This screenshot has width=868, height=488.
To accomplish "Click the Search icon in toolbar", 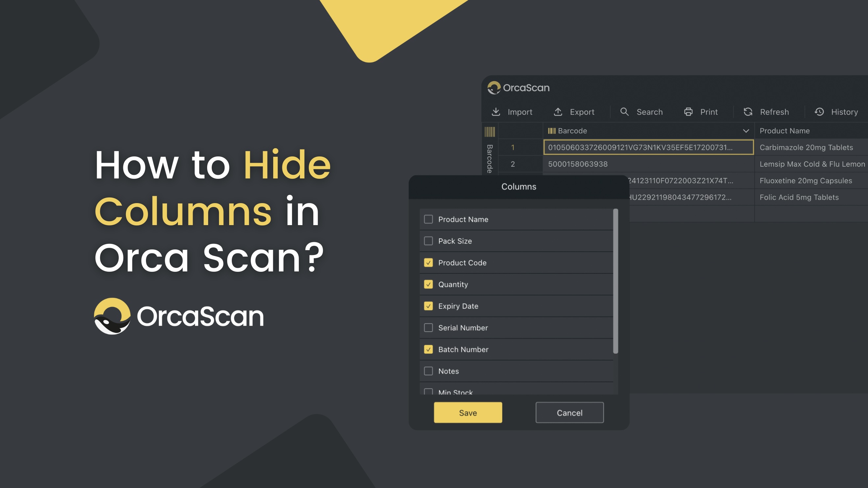I will pos(625,112).
